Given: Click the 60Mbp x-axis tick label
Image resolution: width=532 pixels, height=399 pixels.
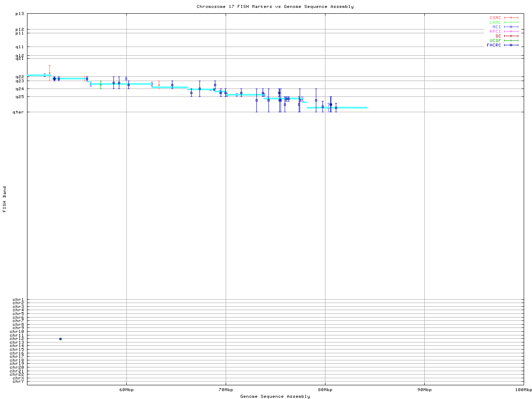Looking at the screenshot, I should [x=126, y=390].
